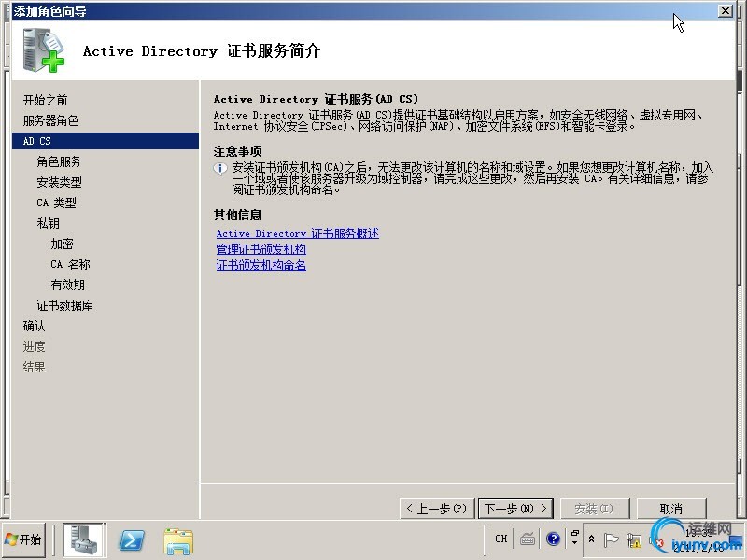747x560 pixels.
Task: Select the 角色服务 step
Action: pos(59,161)
